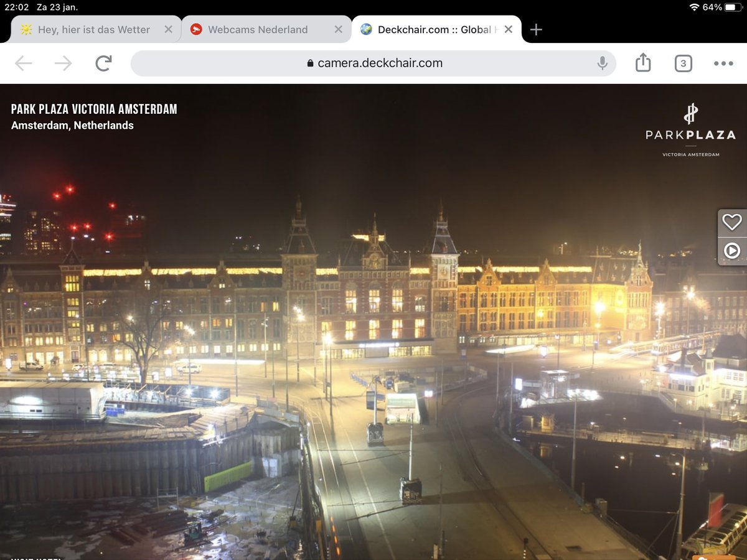747x560 pixels.
Task: Open the Safari share sheet
Action: point(643,63)
